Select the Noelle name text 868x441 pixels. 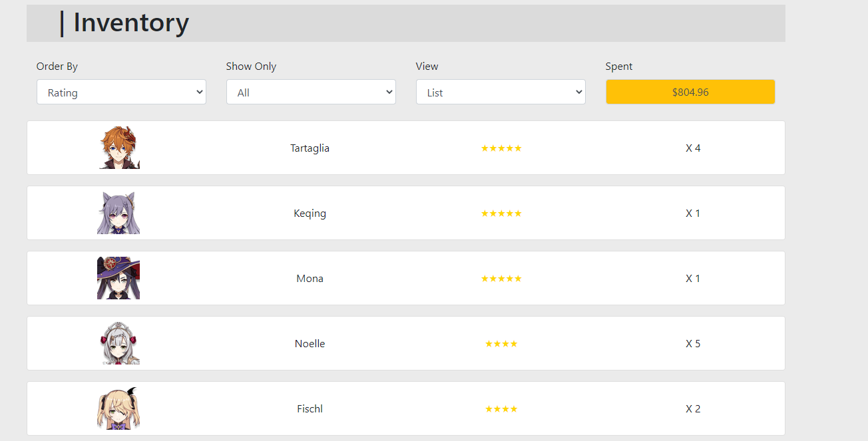(x=310, y=344)
